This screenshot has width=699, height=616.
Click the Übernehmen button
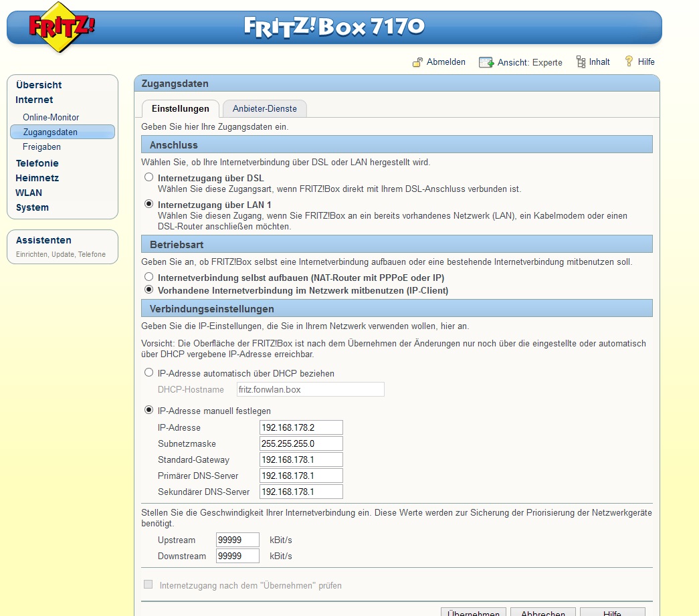click(474, 612)
